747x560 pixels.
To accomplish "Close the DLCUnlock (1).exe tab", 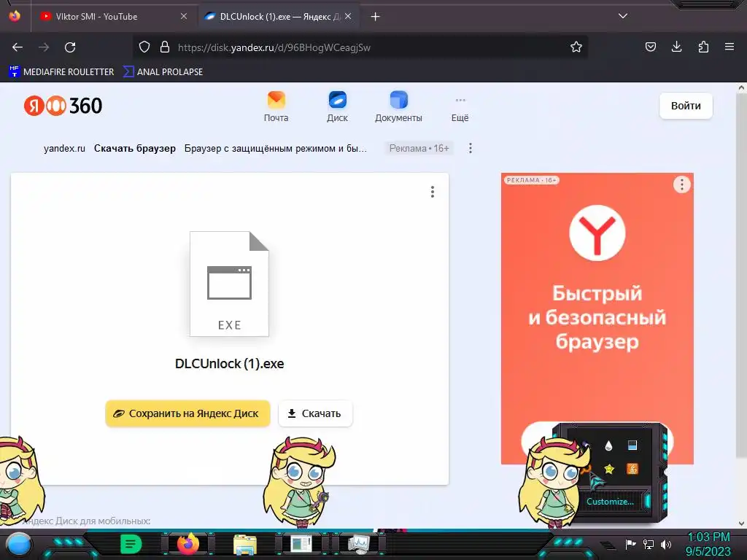I will 348,16.
